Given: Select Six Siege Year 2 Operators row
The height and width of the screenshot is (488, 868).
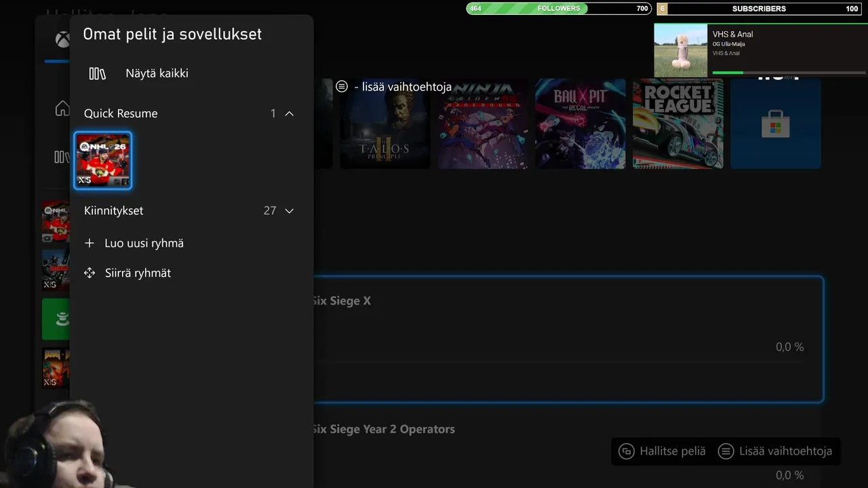Looking at the screenshot, I should 568,448.
